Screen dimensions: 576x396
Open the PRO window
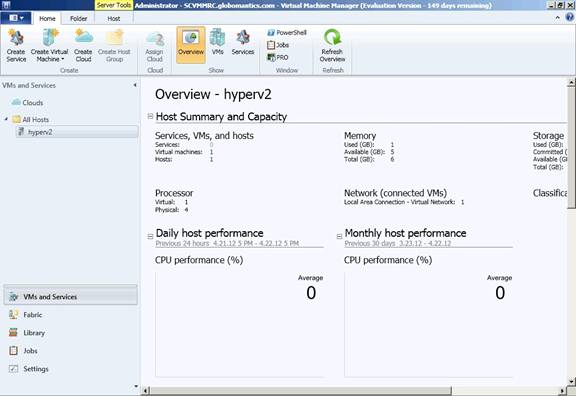[278, 57]
